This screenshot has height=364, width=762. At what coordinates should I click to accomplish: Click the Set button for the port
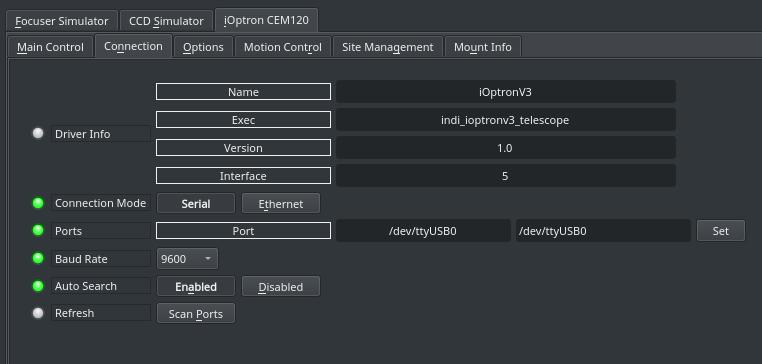click(x=721, y=231)
